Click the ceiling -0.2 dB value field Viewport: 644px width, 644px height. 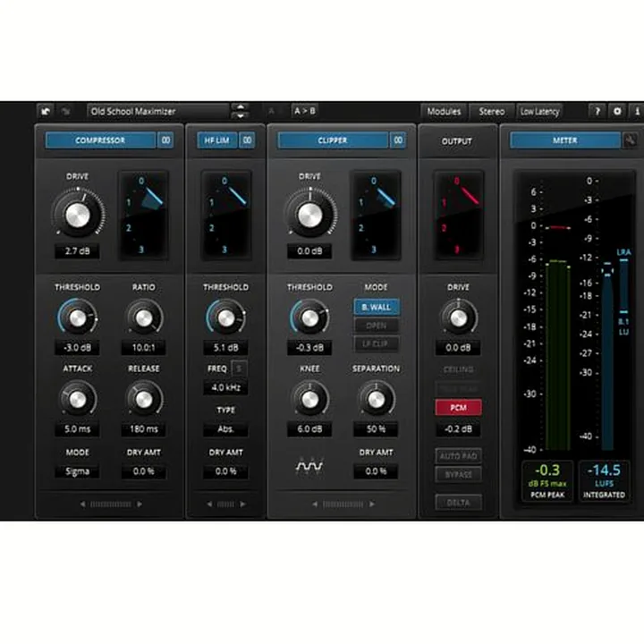click(x=458, y=429)
